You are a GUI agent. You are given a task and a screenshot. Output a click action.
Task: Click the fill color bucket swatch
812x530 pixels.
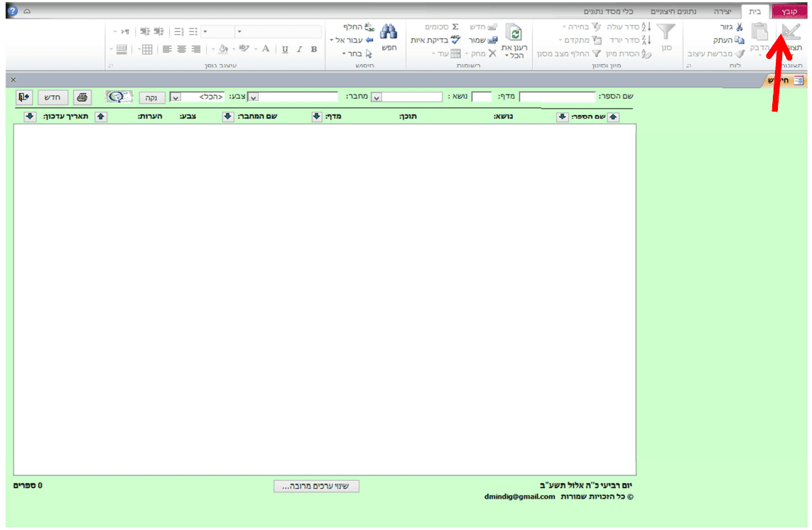click(223, 49)
